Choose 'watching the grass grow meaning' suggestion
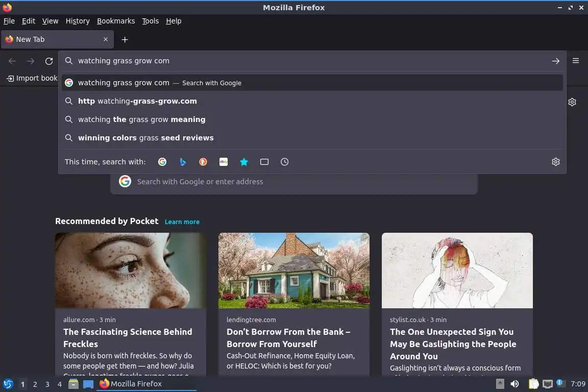Viewport: 588px width, 392px height. 312,119
